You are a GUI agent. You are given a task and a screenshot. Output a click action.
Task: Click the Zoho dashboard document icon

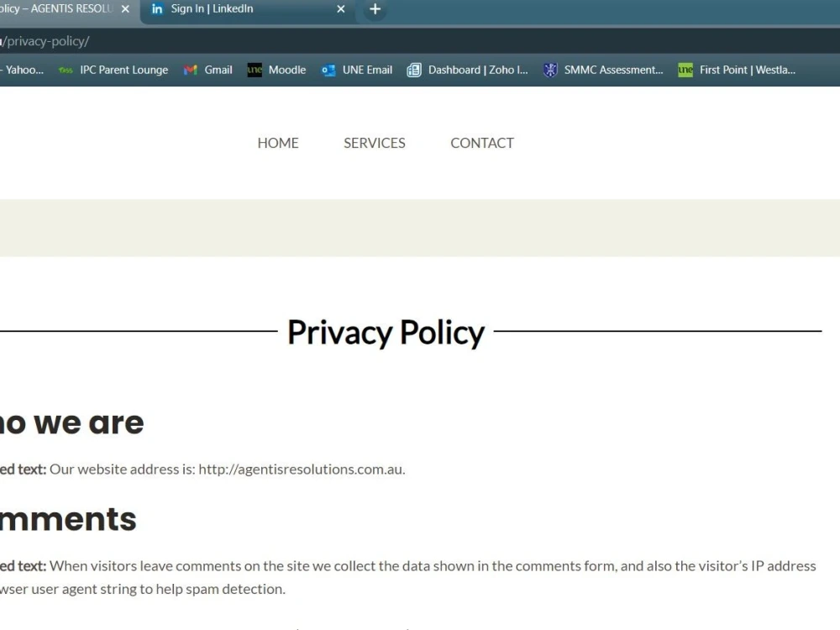pos(414,71)
